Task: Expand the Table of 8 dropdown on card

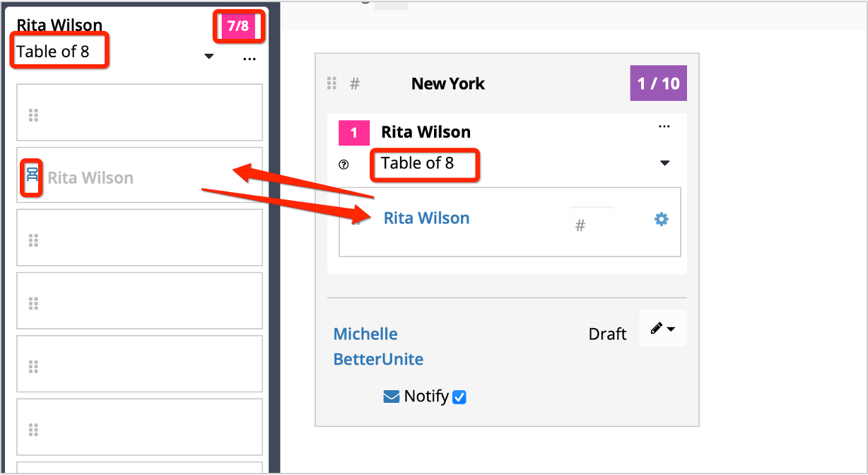Action: coord(664,163)
